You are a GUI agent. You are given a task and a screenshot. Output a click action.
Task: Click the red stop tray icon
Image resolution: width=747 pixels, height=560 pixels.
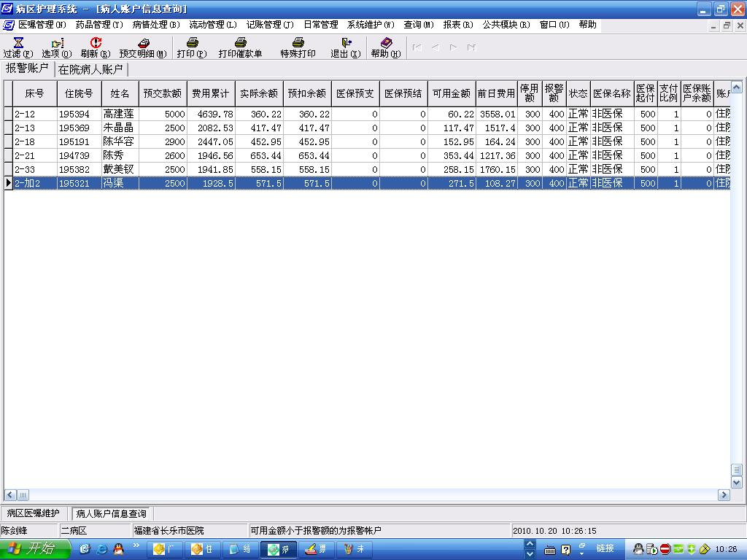pyautogui.click(x=665, y=549)
